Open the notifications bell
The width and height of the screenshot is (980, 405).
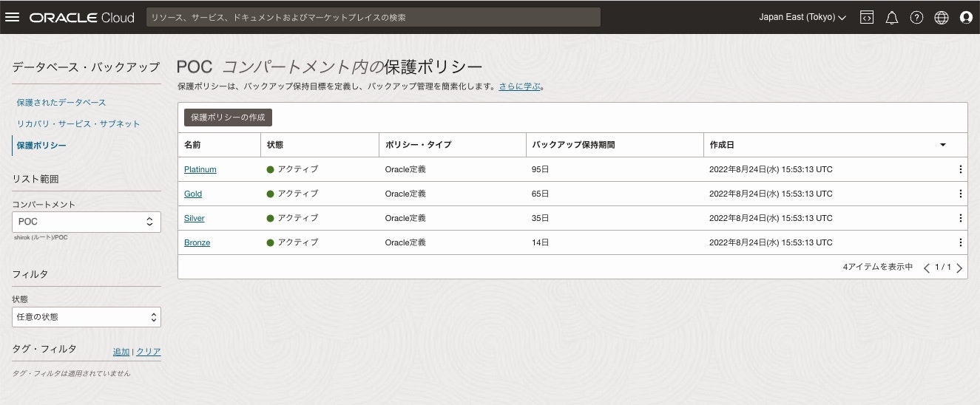click(x=892, y=18)
